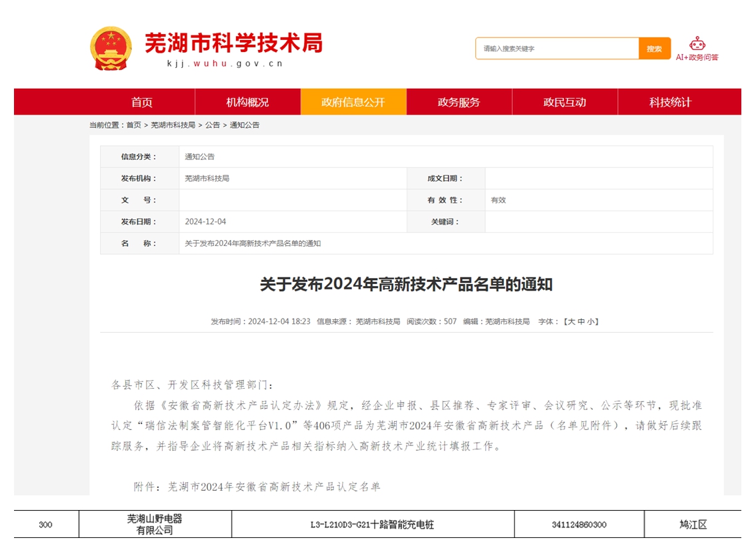Select the 政府信息公开 navigation tab
The image size is (756, 540).
coord(353,102)
